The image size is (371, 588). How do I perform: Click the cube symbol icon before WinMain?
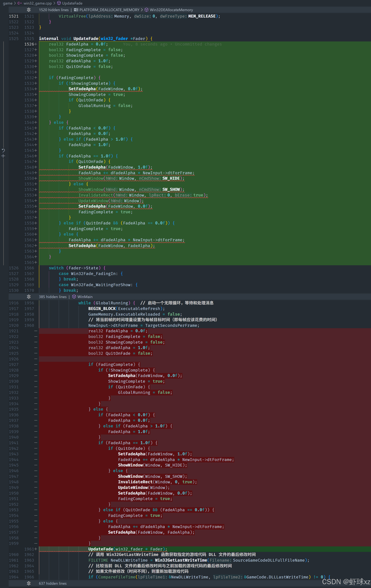[74, 297]
